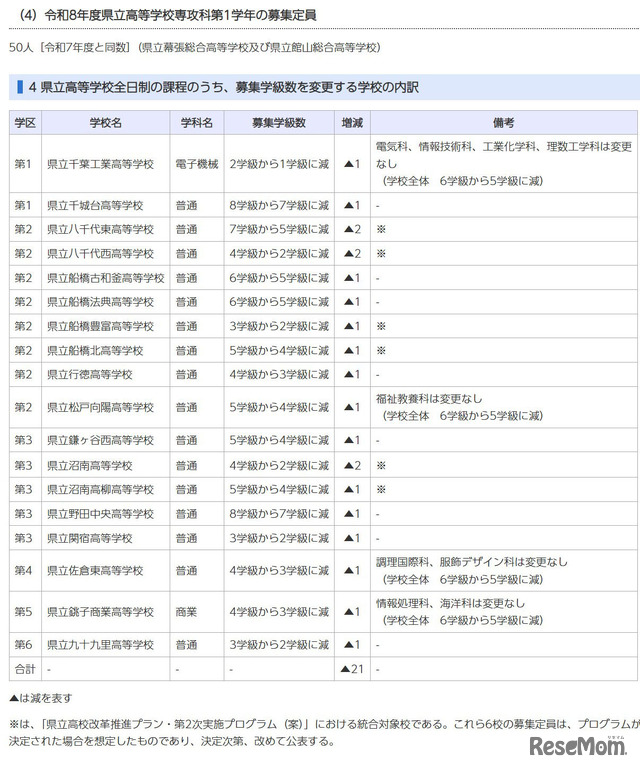
Task: Click the remark 情報処理科、海洋科は変更なし
Action: (x=450, y=603)
